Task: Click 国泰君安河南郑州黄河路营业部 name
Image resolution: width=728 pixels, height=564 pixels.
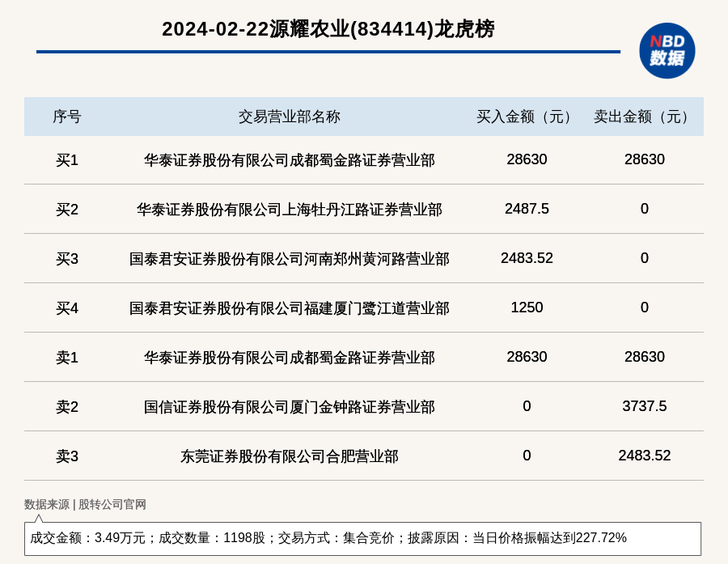Action: [x=290, y=259]
